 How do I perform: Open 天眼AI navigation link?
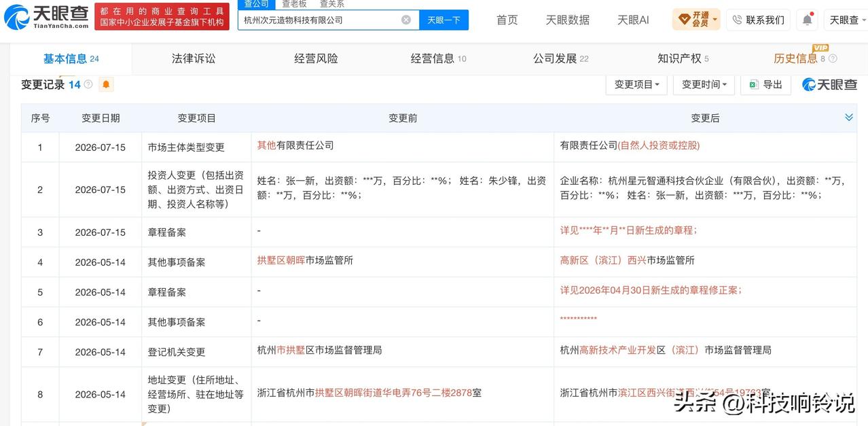633,20
